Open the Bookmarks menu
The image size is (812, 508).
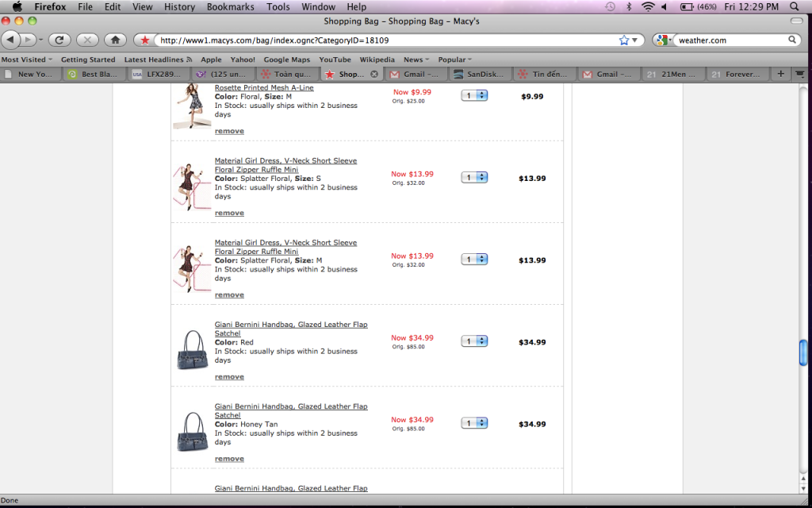[x=230, y=6]
